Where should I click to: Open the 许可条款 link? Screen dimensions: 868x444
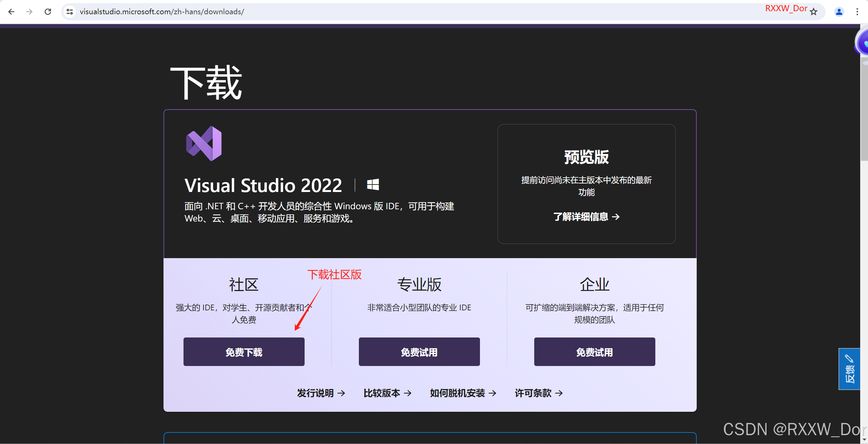point(539,393)
